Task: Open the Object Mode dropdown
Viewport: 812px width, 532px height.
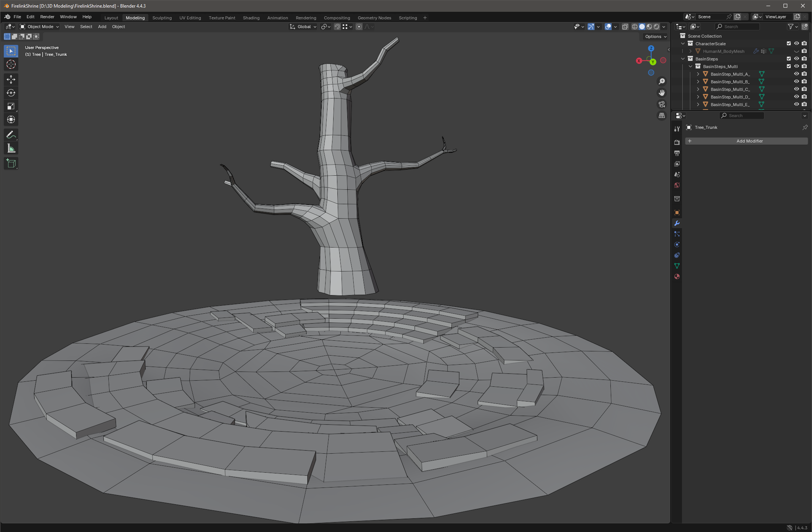Action: click(x=40, y=27)
